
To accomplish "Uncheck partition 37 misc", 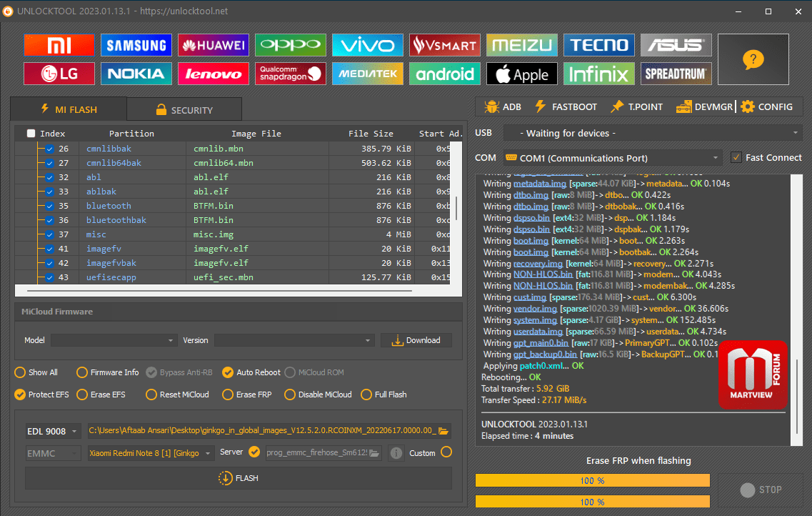I will [x=50, y=234].
